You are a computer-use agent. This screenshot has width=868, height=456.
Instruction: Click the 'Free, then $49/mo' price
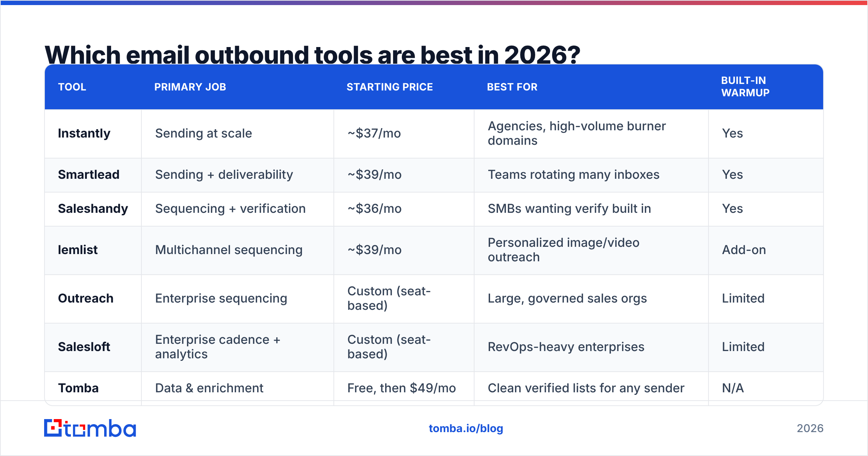coord(401,388)
